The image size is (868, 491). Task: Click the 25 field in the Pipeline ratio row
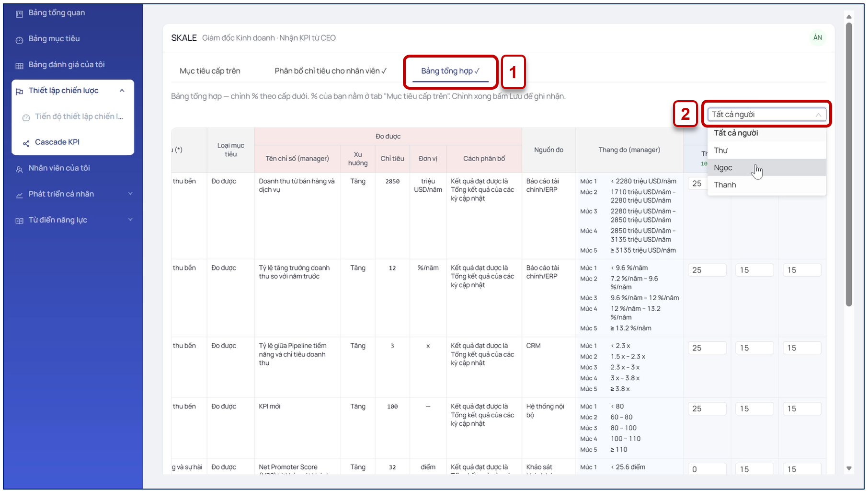pos(707,348)
